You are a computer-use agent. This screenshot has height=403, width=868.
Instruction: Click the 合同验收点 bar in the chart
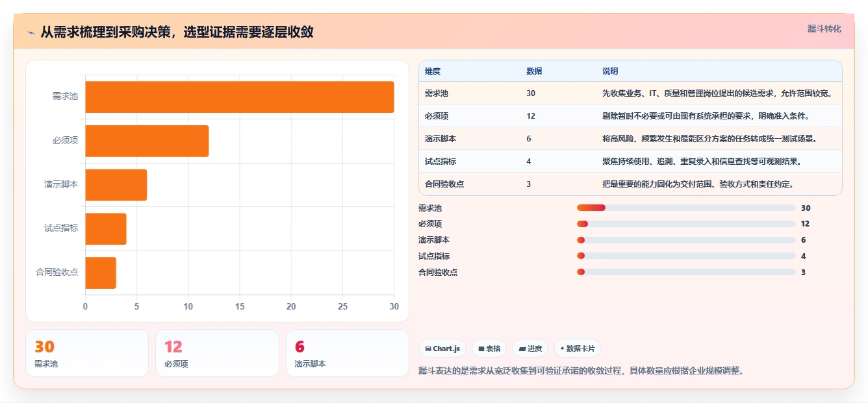101,273
